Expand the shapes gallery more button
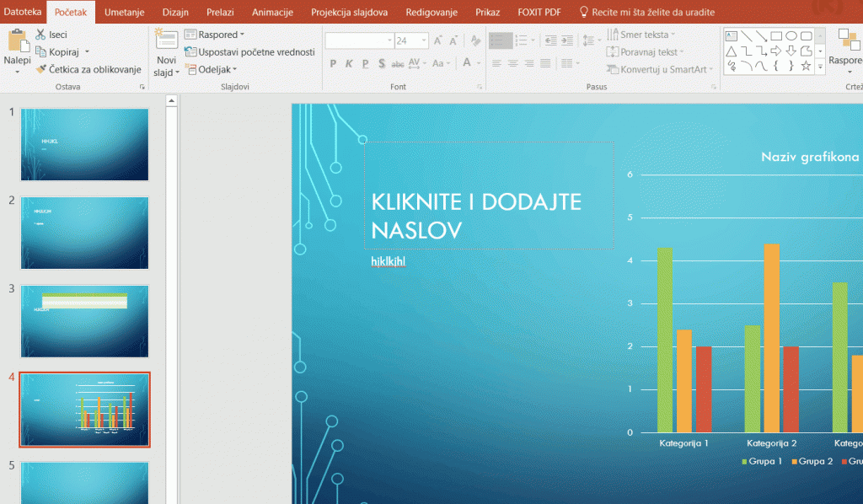The image size is (863, 504). tap(820, 66)
